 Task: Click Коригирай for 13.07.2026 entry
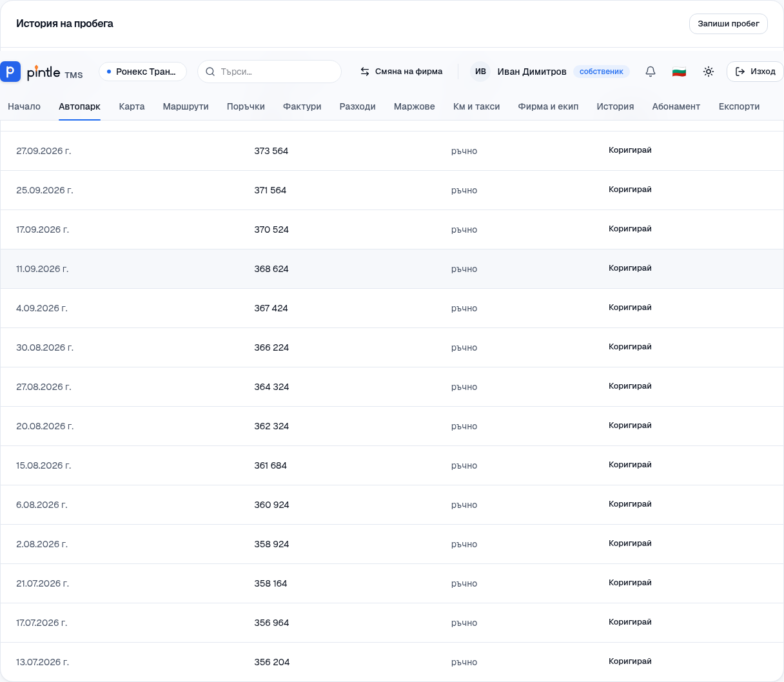click(630, 661)
